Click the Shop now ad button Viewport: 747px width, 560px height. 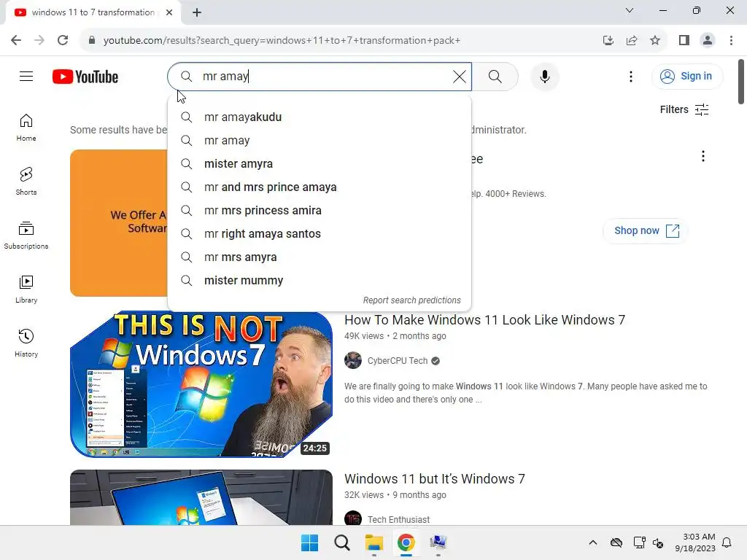pos(646,231)
